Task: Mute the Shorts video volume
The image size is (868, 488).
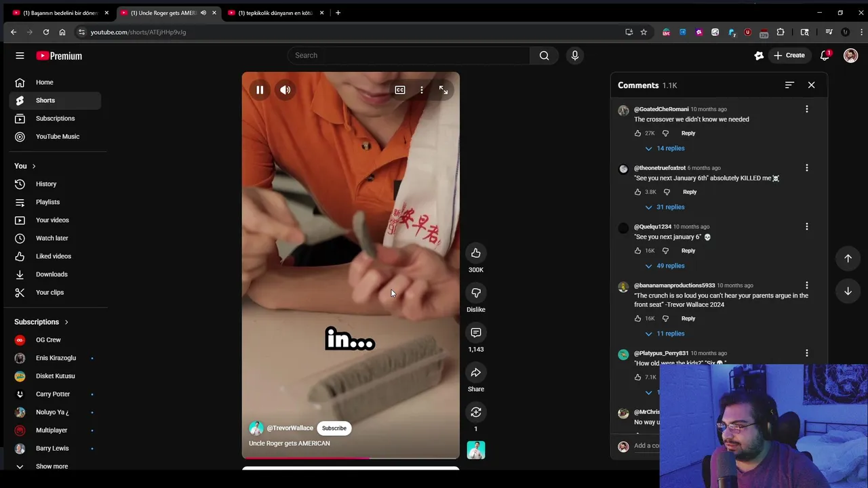Action: [285, 90]
